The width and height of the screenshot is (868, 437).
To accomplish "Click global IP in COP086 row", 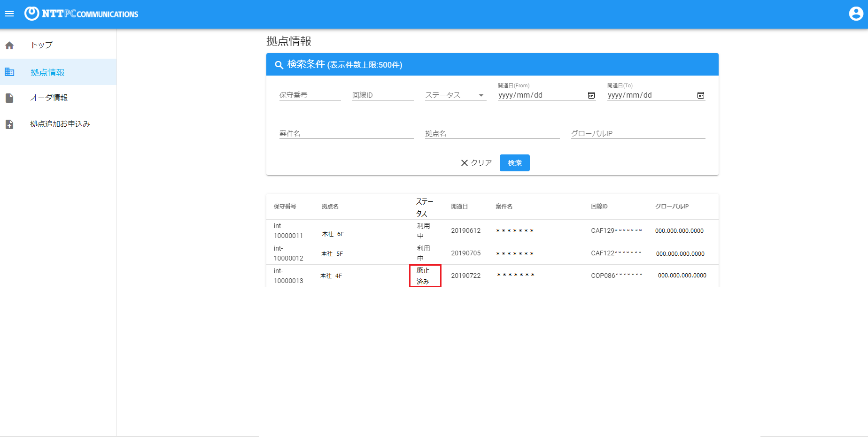I will pos(682,276).
